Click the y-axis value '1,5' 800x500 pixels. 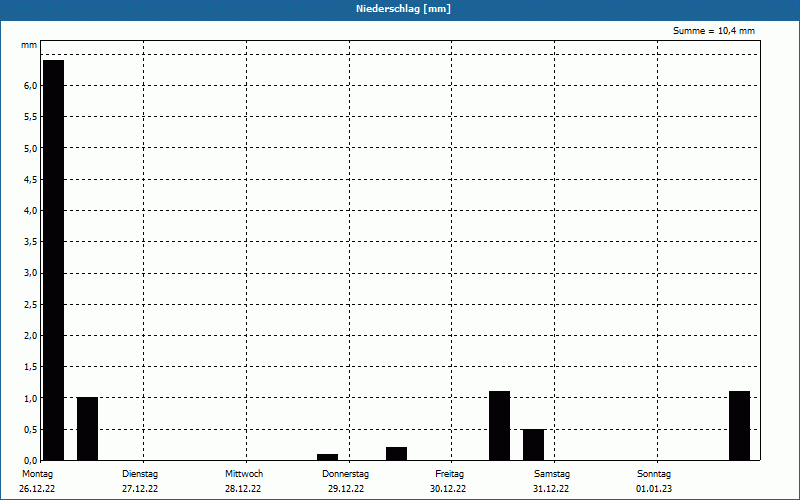pos(31,367)
